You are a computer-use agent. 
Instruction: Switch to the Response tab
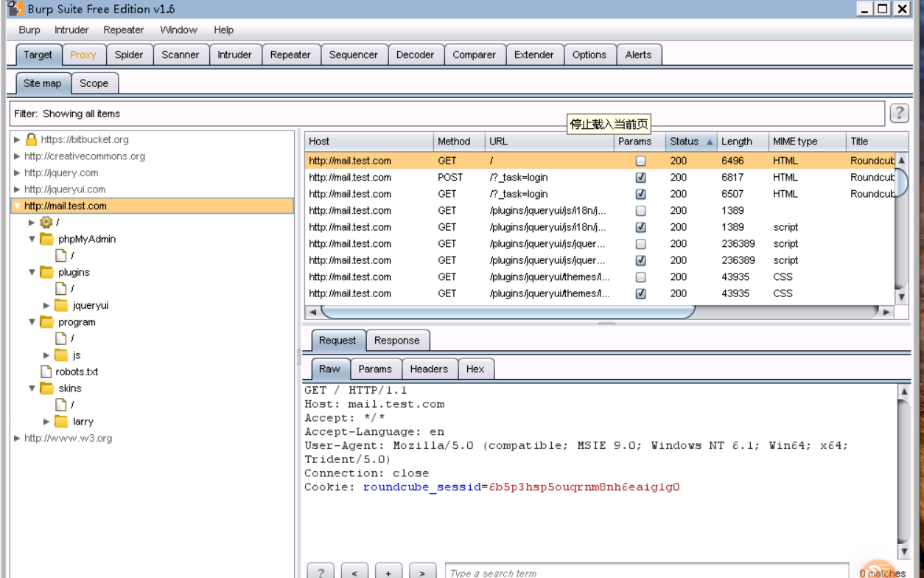click(396, 341)
